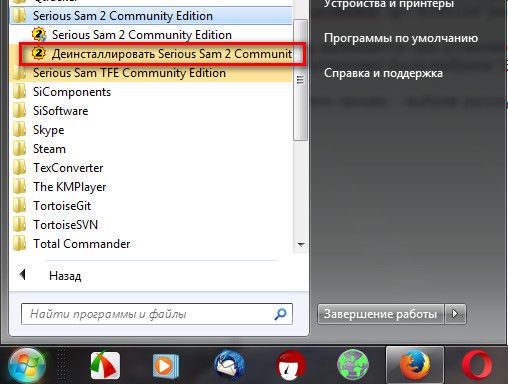Open media player taskbar icon
This screenshot has height=384, width=508.
[x=166, y=366]
